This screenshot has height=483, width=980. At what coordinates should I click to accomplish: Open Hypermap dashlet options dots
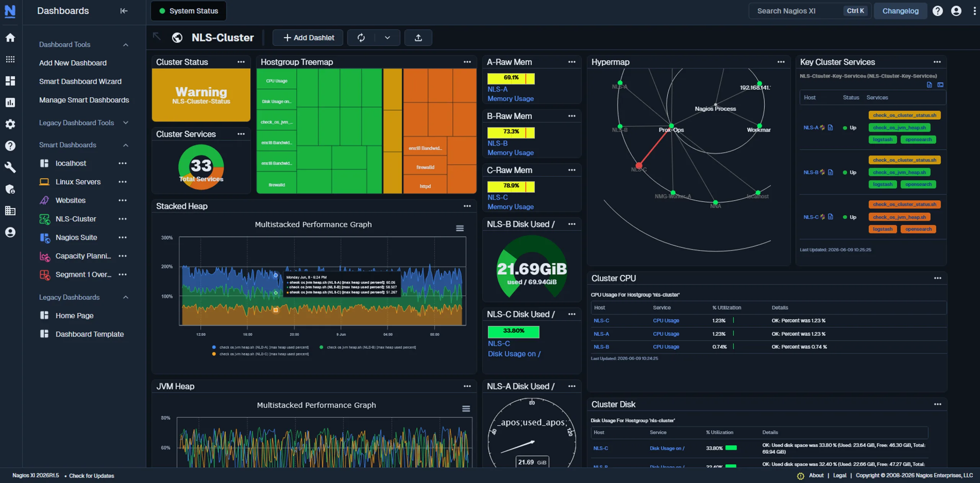tap(781, 62)
